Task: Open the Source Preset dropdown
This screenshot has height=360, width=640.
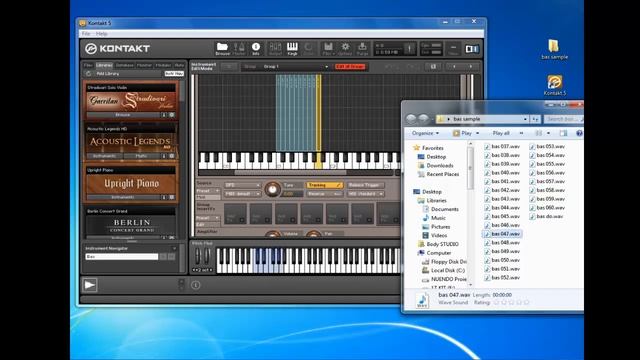Action: (208, 191)
